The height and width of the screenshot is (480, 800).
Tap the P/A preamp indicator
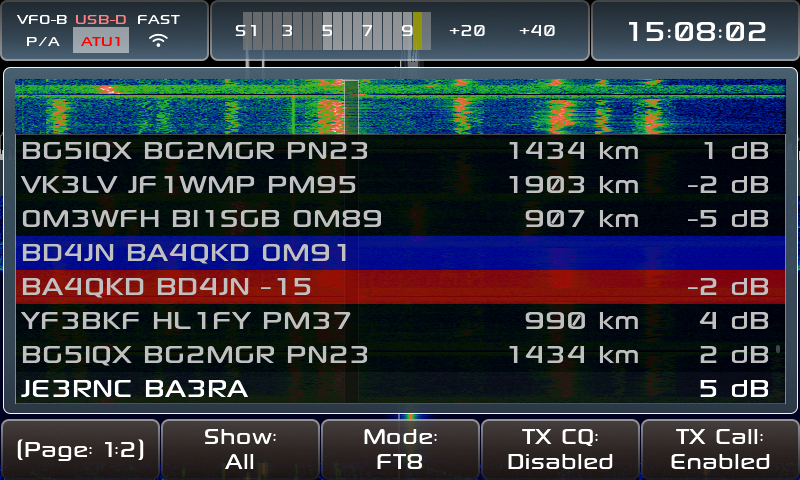(42, 41)
